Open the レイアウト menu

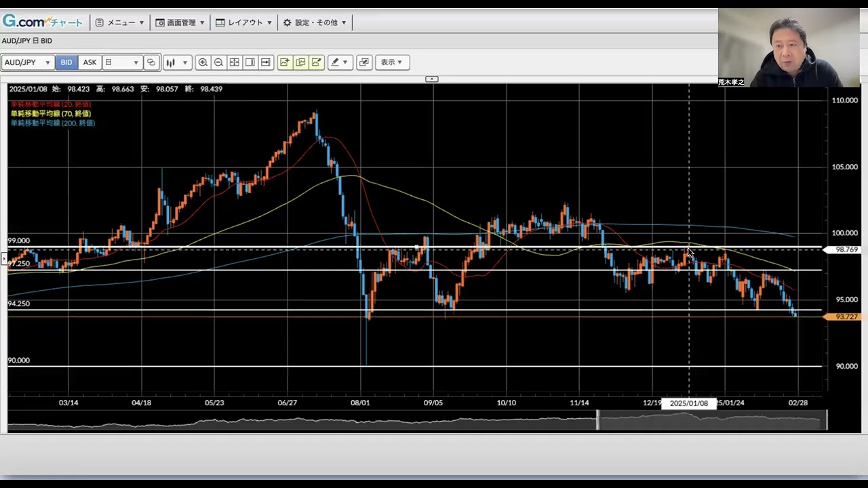[244, 22]
